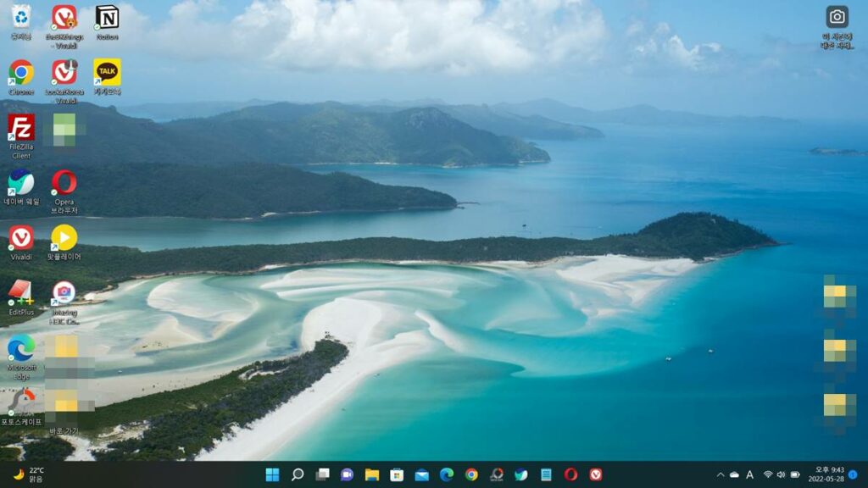Screen dimensions: 868x488
Task: Open Opera browser desktop icon
Action: [x=64, y=183]
